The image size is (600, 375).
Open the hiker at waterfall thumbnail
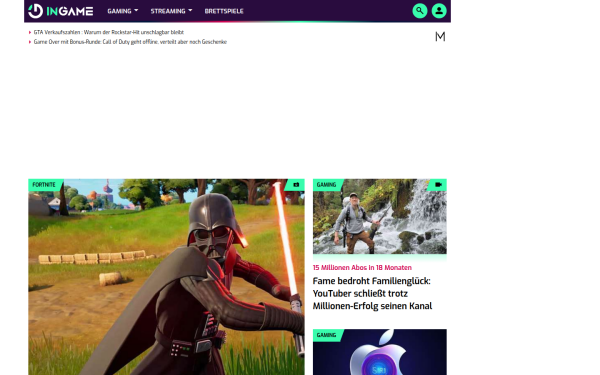tap(380, 216)
